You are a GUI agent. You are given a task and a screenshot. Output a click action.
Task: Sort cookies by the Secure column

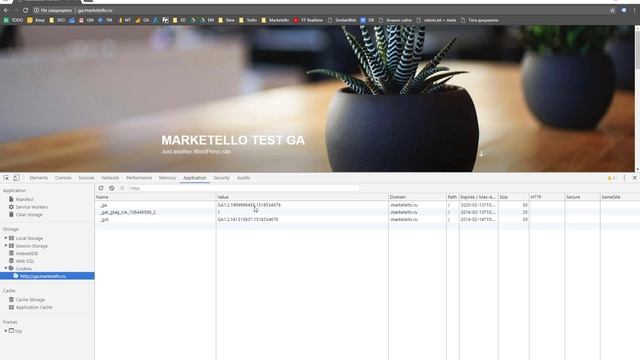click(x=582, y=197)
